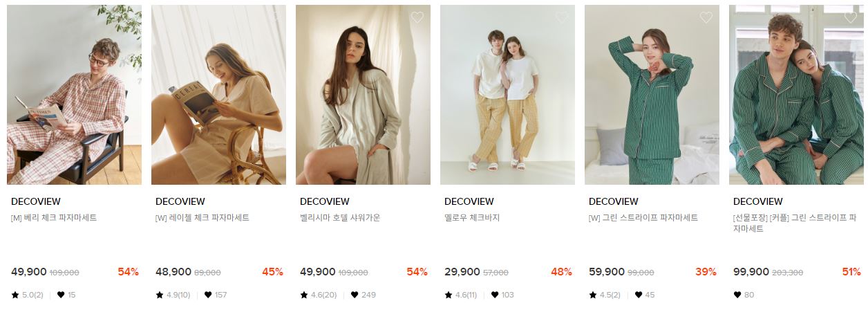Click the star icon beside the 4.6(20) rating
This screenshot has height=310, width=868.
pos(304,295)
